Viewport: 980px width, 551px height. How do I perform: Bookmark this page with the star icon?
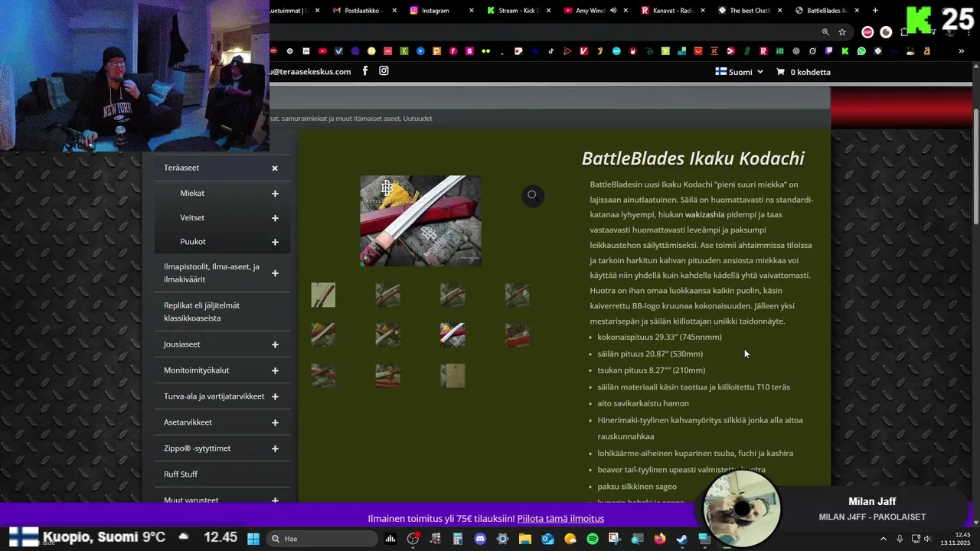(x=842, y=32)
